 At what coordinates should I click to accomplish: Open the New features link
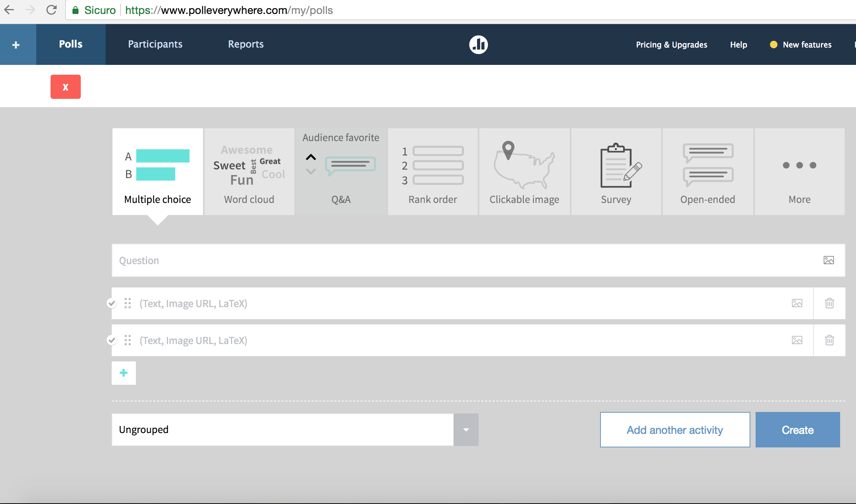pos(807,45)
